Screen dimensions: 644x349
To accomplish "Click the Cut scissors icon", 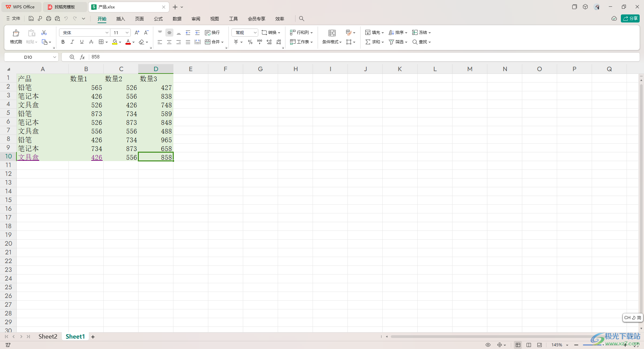I will coord(44,33).
